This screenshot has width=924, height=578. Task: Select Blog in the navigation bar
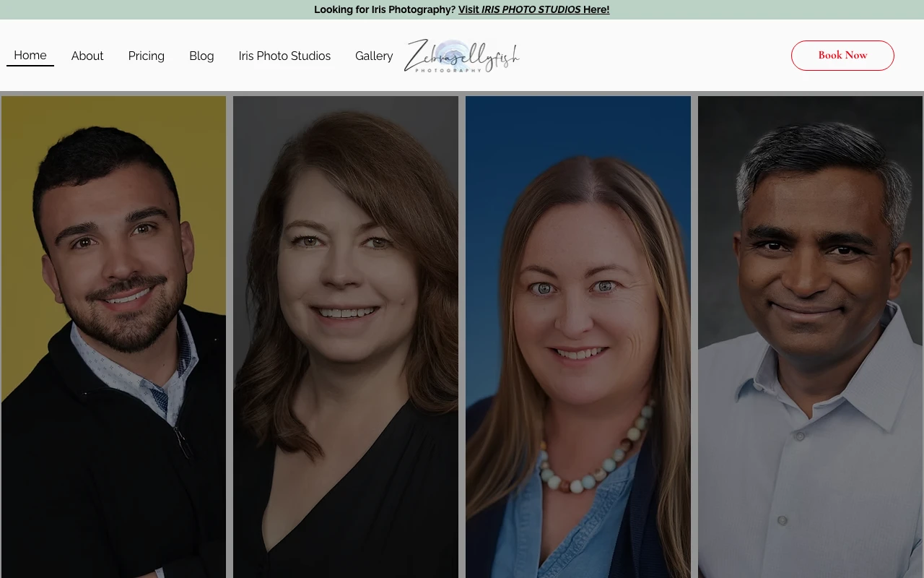(201, 56)
